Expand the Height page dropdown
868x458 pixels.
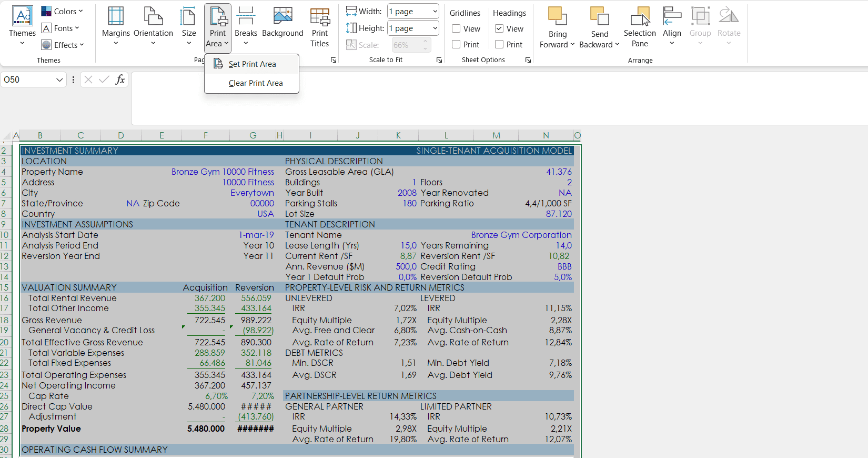tap(435, 28)
